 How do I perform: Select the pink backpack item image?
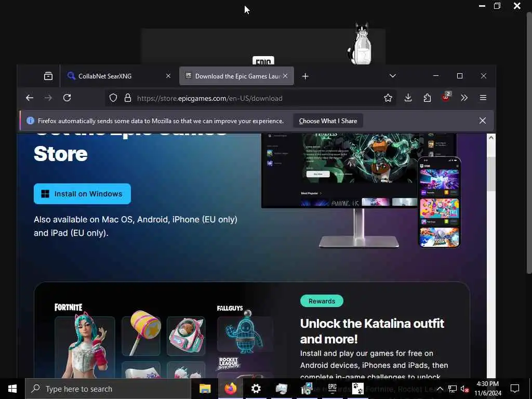point(186,336)
